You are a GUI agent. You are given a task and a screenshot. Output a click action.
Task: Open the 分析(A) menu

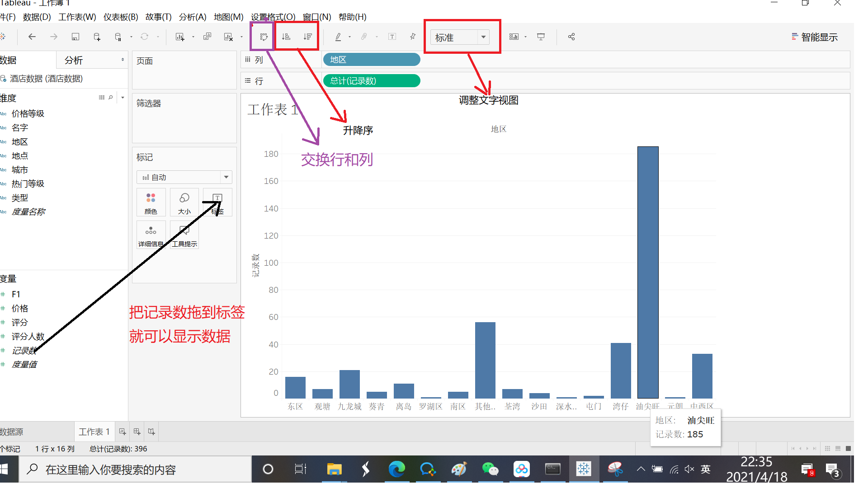(193, 17)
